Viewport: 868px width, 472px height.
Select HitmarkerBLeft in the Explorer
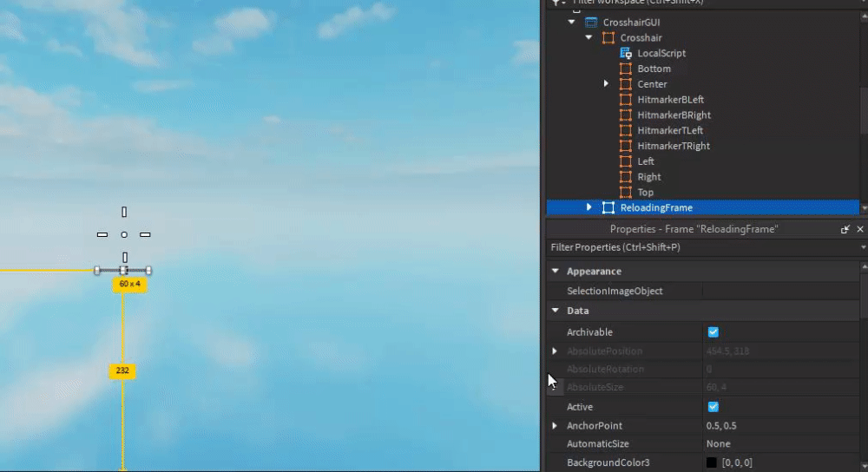click(670, 100)
